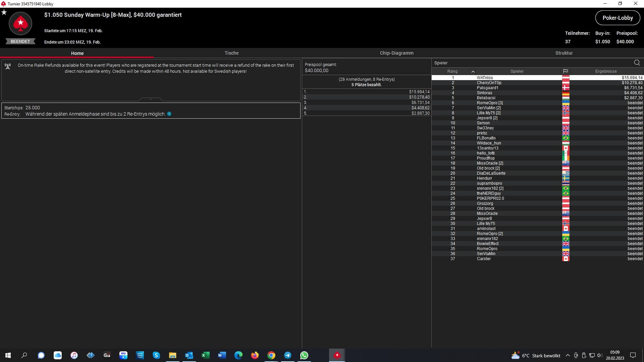Select player row P0KERPR02.0
Viewport: 644px width, 362px height.
(x=537, y=198)
